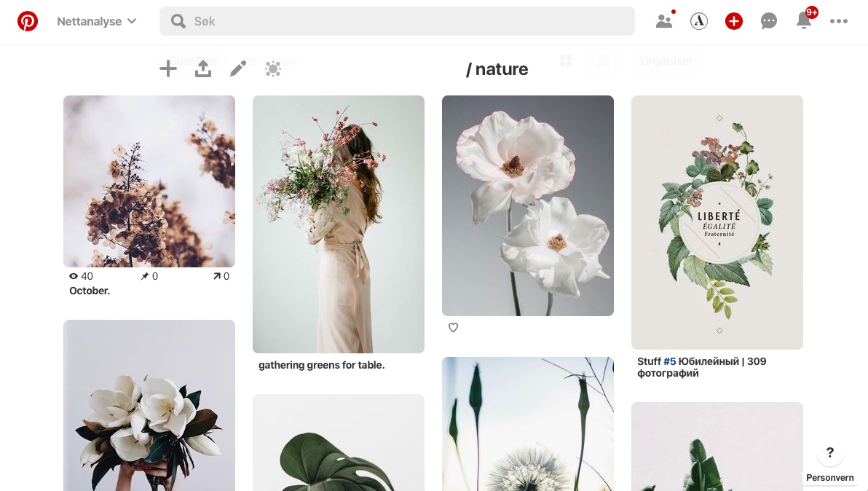Viewport: 868px width, 491px height.
Task: Click the faded Organiser button
Action: click(666, 61)
